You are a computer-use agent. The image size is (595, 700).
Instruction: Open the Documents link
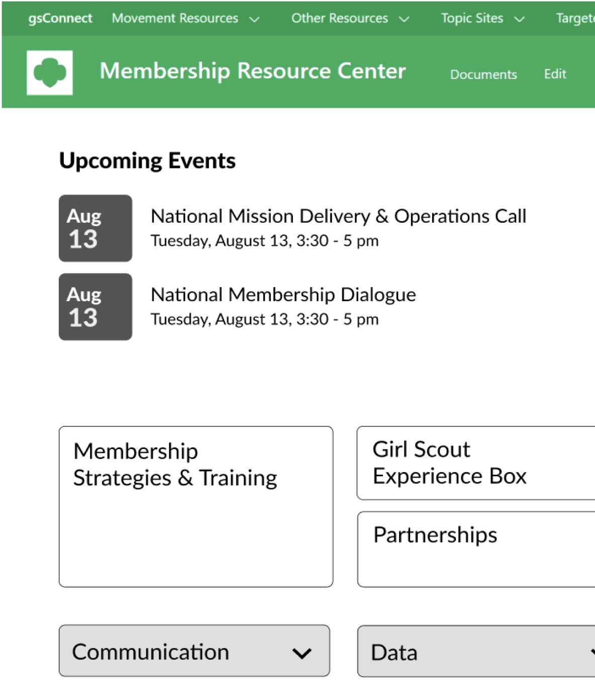pyautogui.click(x=483, y=74)
